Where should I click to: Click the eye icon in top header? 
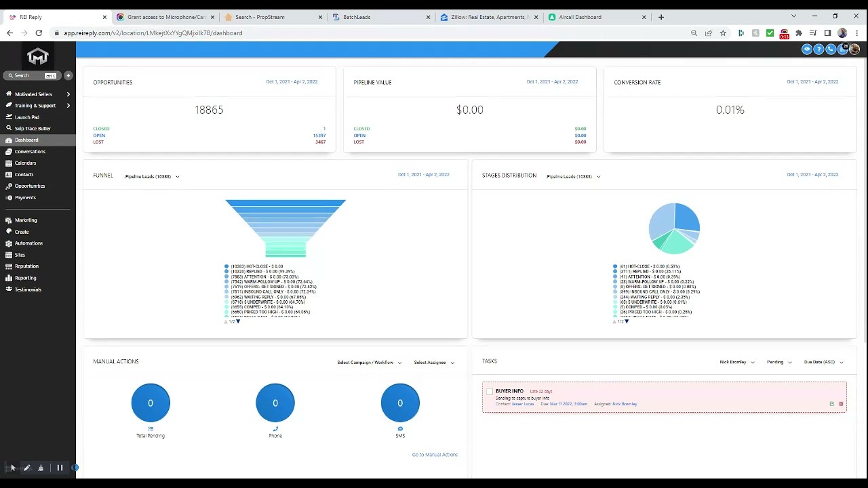coord(807,49)
